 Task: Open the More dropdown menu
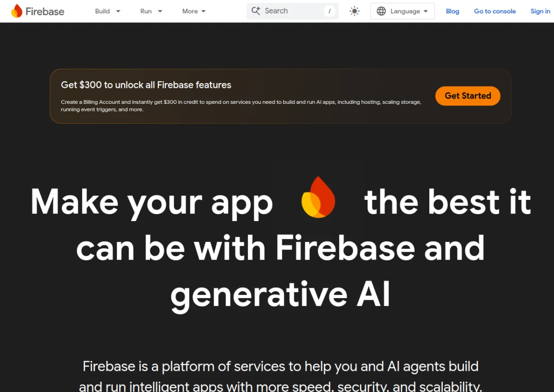(x=194, y=11)
